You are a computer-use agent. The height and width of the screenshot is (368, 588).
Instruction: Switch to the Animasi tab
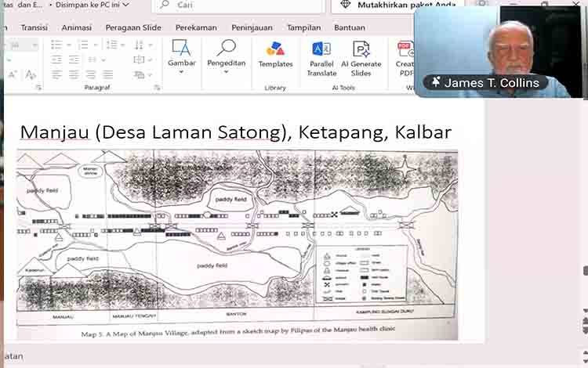[77, 27]
